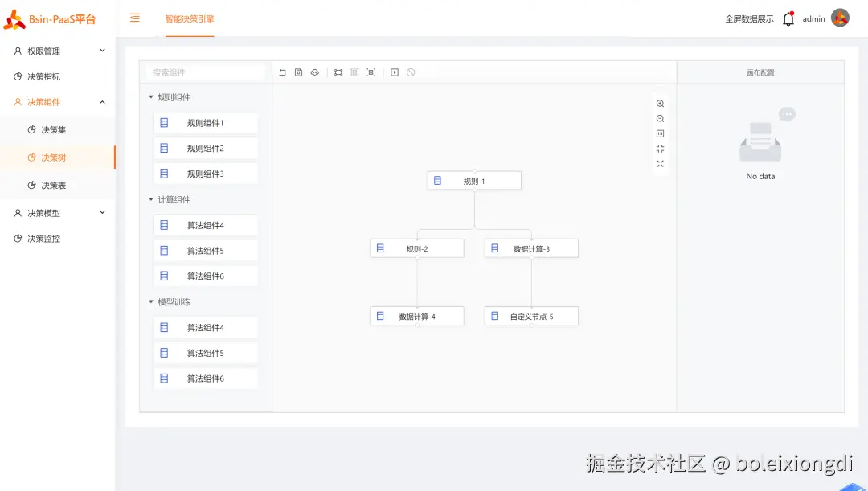Click the diagonal-arrows fullscreen icon

point(660,164)
